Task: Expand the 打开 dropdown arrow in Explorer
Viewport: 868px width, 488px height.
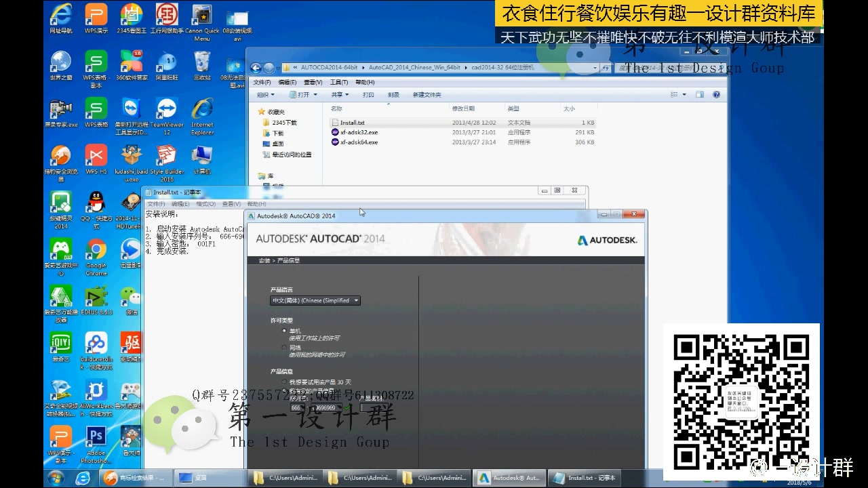Action: pyautogui.click(x=315, y=95)
